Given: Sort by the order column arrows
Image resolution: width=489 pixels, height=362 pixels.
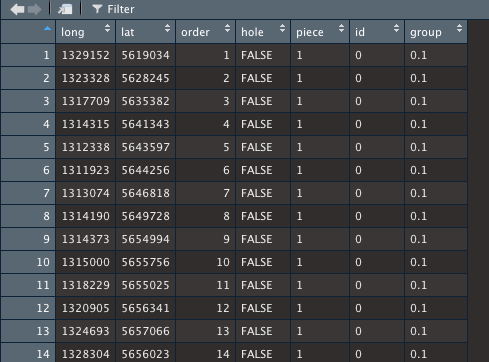Looking at the screenshot, I should [x=227, y=28].
